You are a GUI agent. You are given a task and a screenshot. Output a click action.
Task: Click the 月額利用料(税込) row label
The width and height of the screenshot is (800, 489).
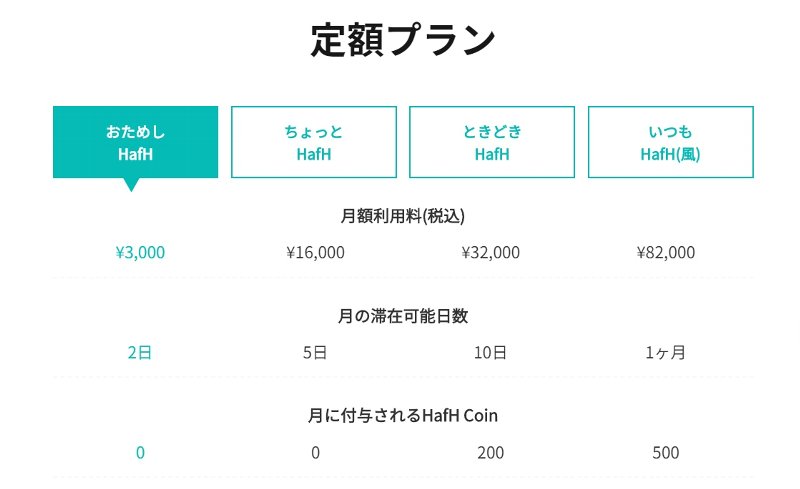403,216
